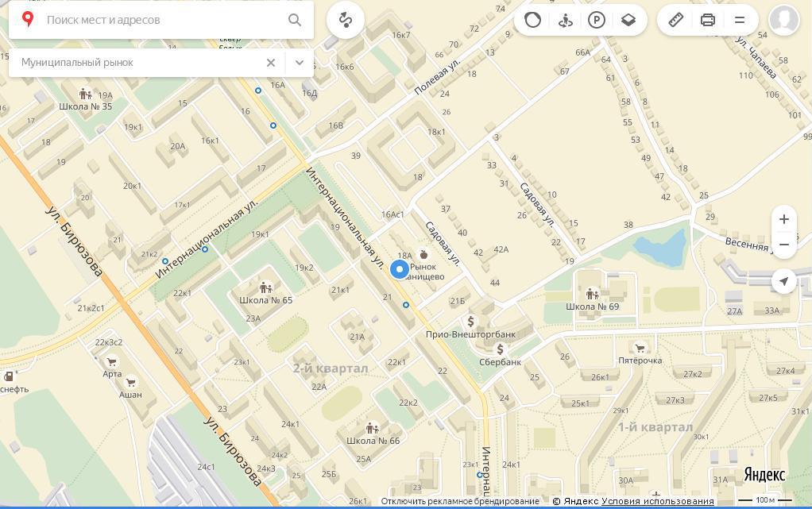Screen dimensions: 812x509
Task: Click the Весенняя street label
Action: pyautogui.click(x=748, y=244)
